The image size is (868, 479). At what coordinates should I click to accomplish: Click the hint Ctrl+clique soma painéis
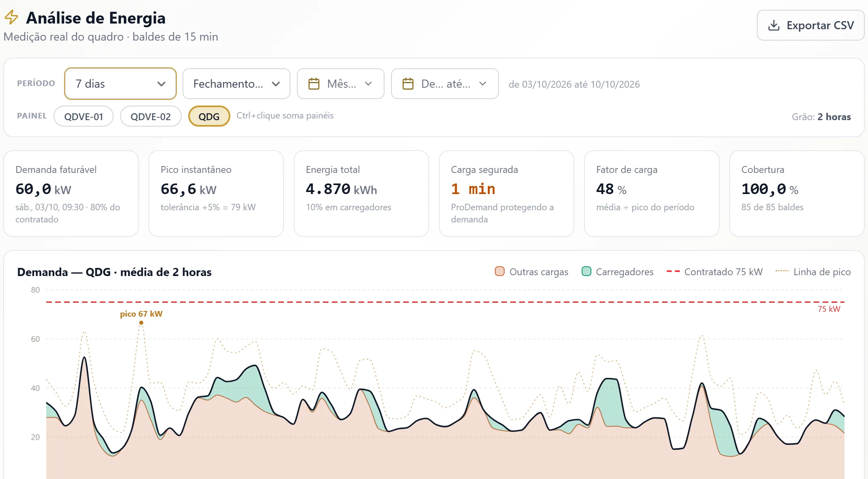tap(285, 116)
